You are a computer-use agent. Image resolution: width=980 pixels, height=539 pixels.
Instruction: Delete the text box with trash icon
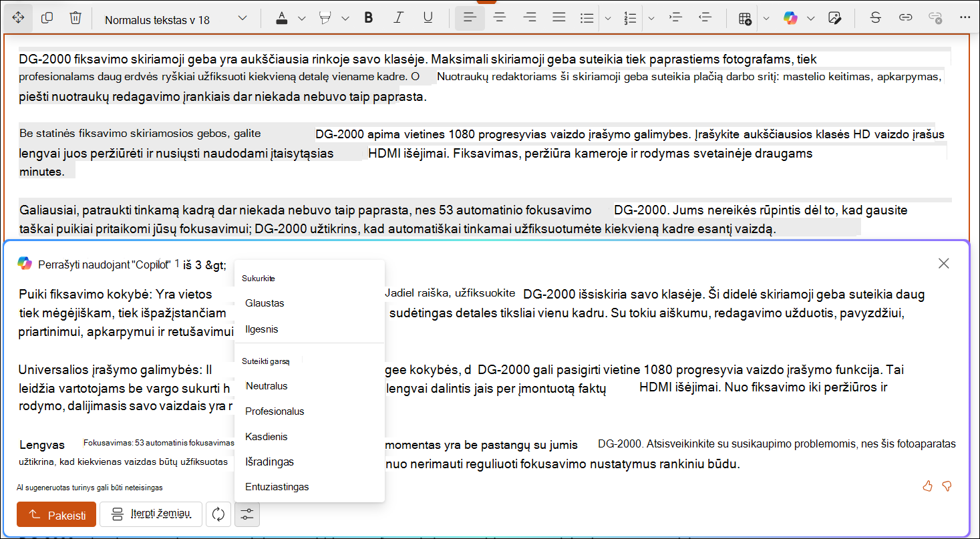75,18
